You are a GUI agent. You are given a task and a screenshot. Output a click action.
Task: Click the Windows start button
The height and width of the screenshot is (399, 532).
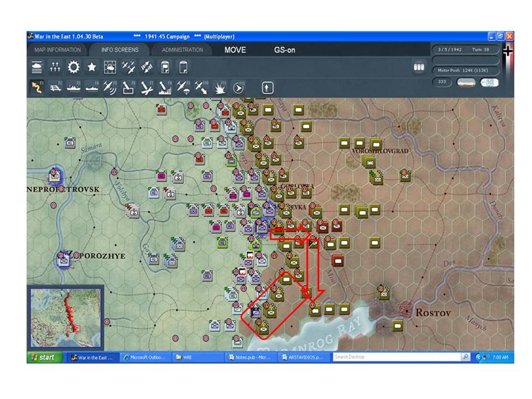(x=44, y=357)
